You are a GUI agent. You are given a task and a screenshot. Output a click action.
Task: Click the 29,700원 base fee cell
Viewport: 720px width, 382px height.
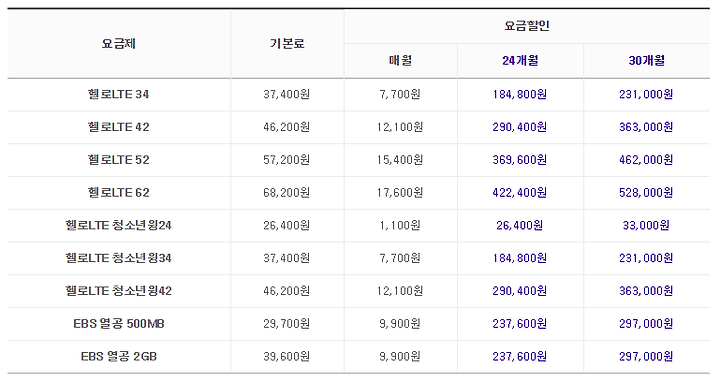point(287,324)
